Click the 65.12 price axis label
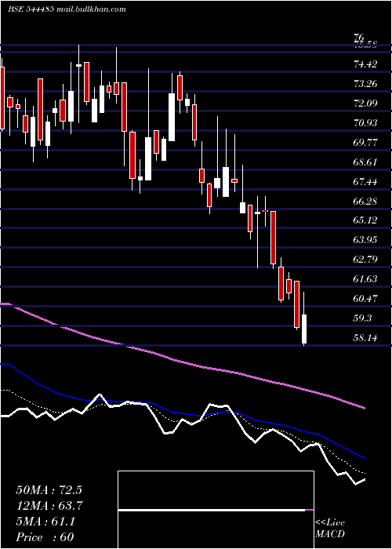 (x=366, y=220)
